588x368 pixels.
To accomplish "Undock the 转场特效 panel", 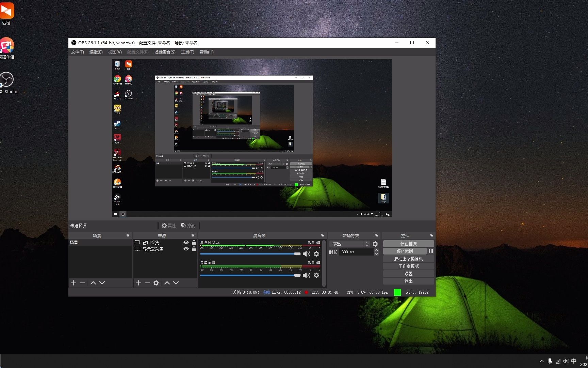I will 376,235.
